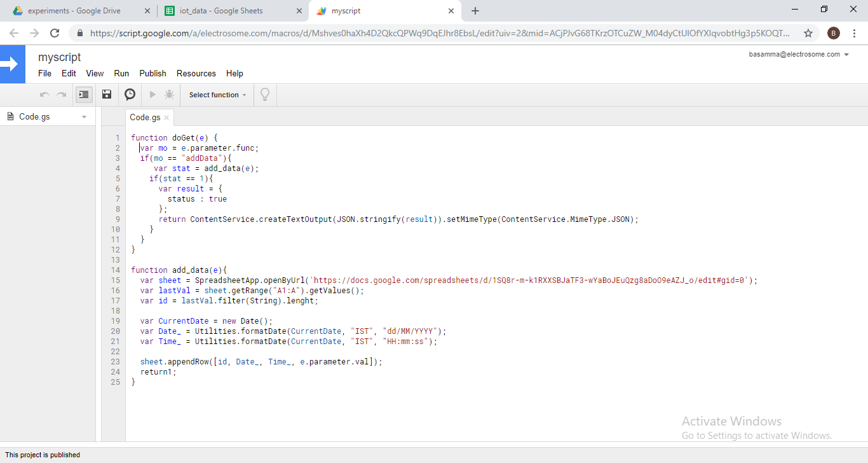868x463 pixels.
Task: Reload the page in browser
Action: (55, 33)
